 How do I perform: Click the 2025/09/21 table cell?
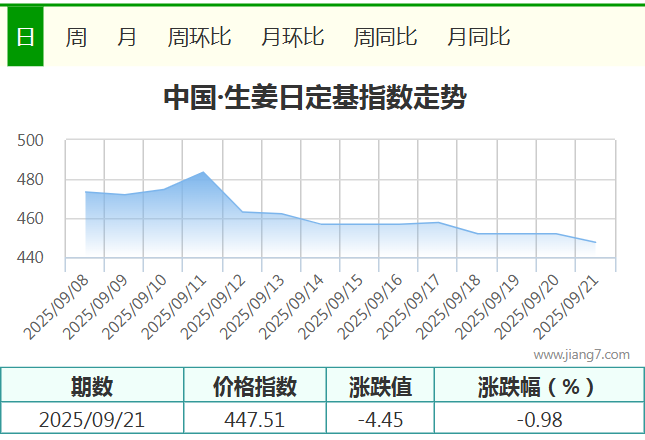[x=92, y=419]
